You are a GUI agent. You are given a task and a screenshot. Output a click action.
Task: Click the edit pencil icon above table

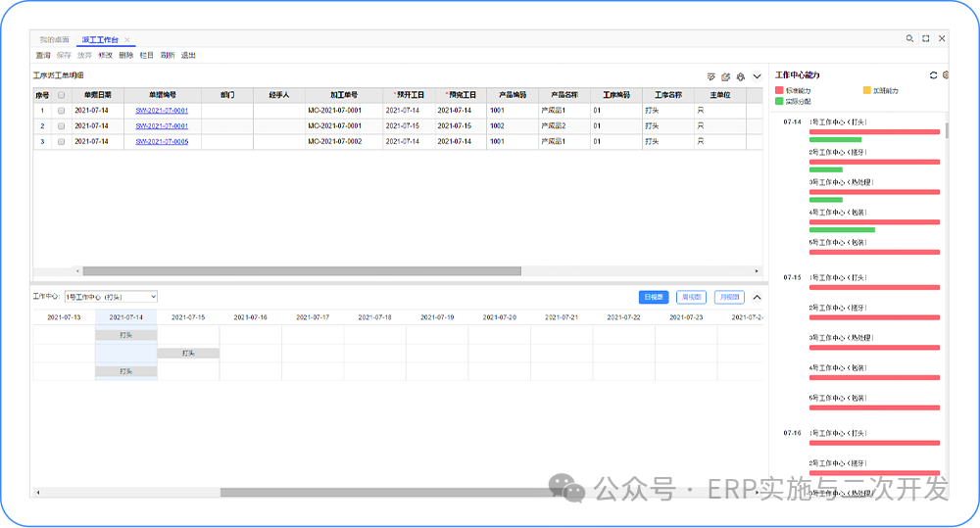[x=725, y=76]
